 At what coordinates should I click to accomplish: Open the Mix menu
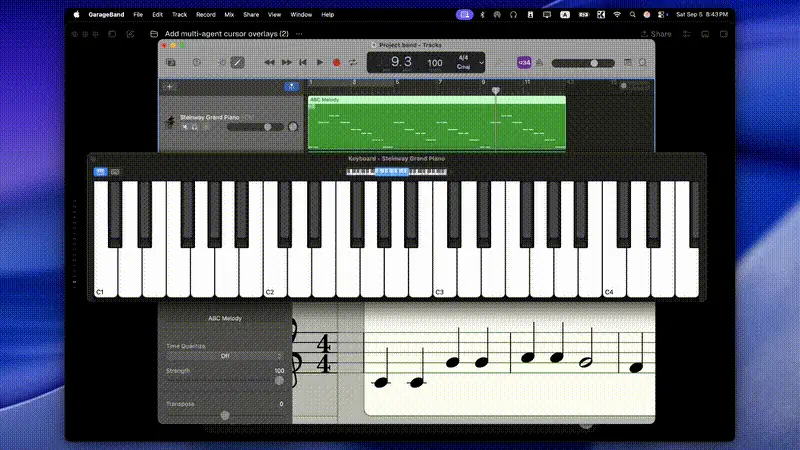tap(229, 15)
